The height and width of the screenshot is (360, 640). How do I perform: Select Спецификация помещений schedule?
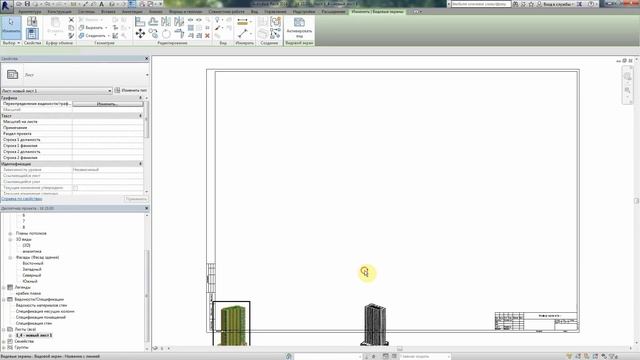click(41, 317)
